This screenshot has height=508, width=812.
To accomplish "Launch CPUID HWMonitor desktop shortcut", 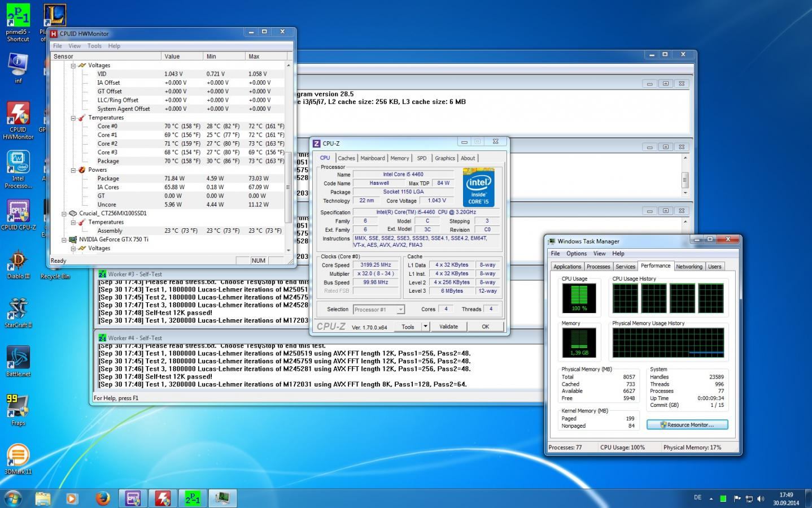I will coord(18,120).
